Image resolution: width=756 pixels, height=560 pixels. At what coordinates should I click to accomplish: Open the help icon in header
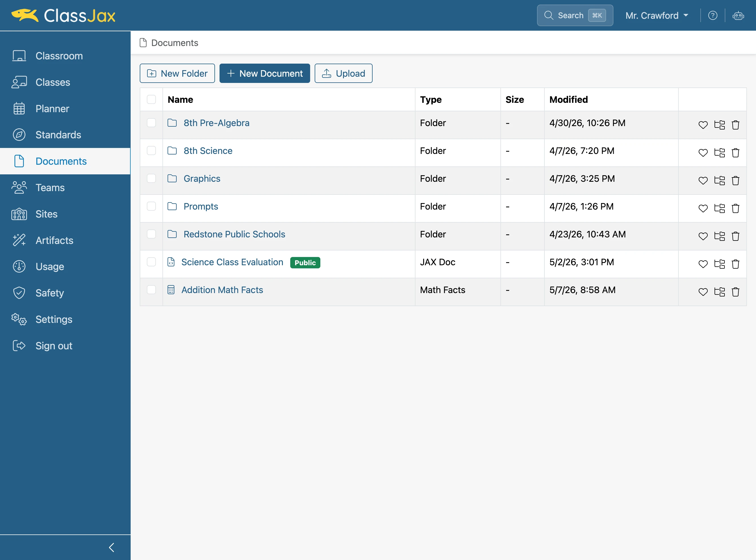713,16
